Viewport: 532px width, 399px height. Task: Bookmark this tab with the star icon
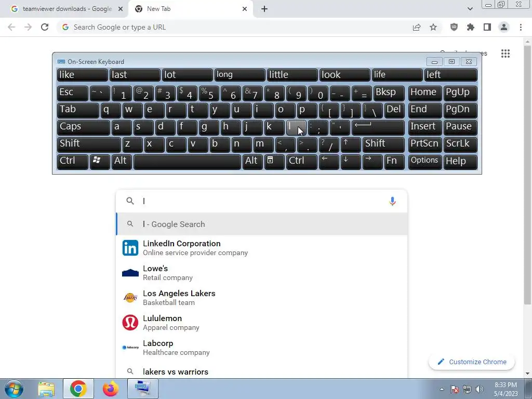(x=433, y=27)
